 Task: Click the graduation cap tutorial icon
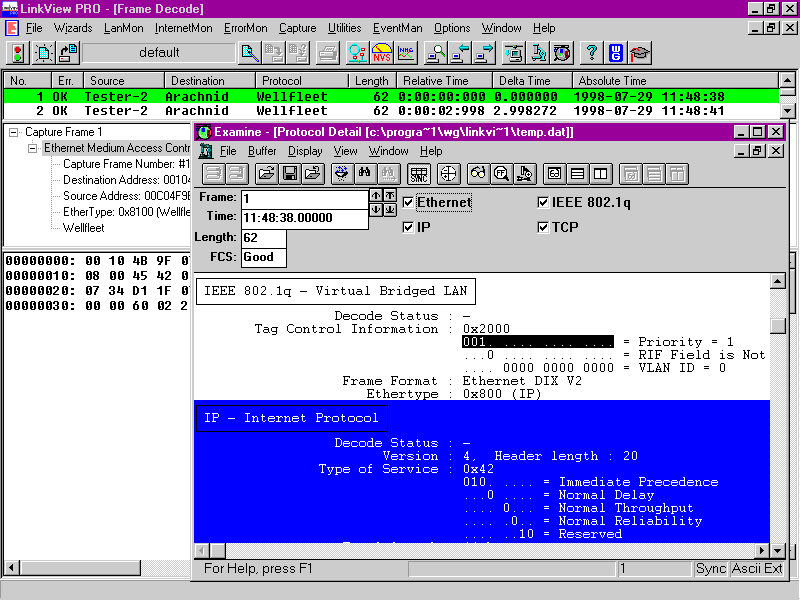point(639,52)
